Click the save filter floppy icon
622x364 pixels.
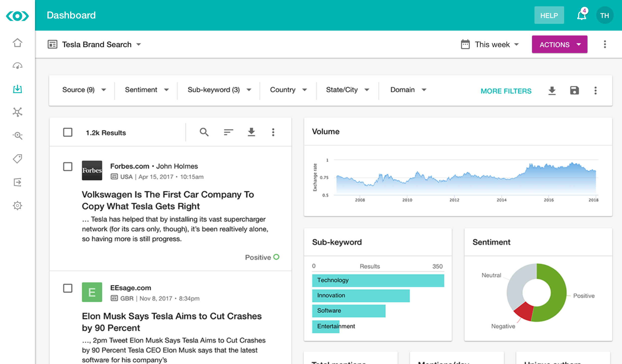(574, 91)
